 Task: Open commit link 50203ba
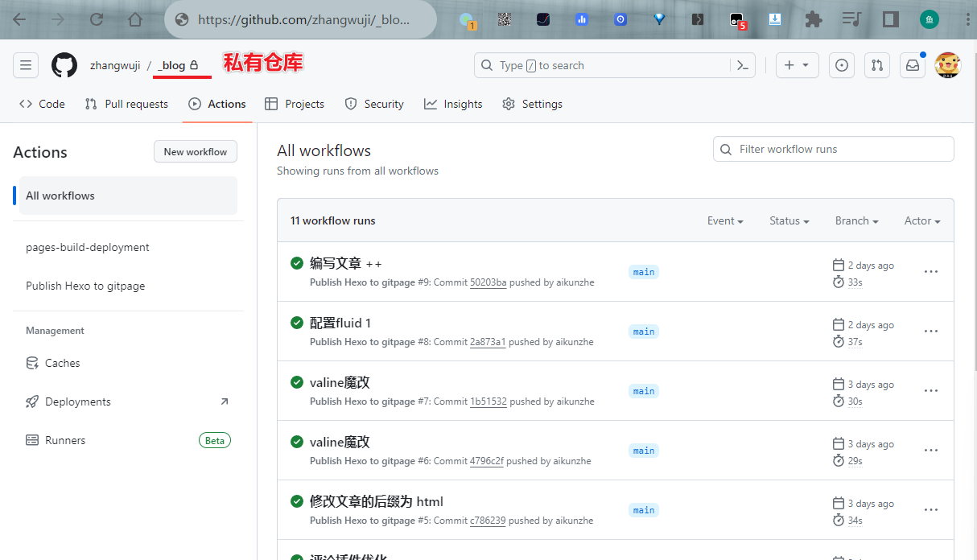[x=488, y=282]
